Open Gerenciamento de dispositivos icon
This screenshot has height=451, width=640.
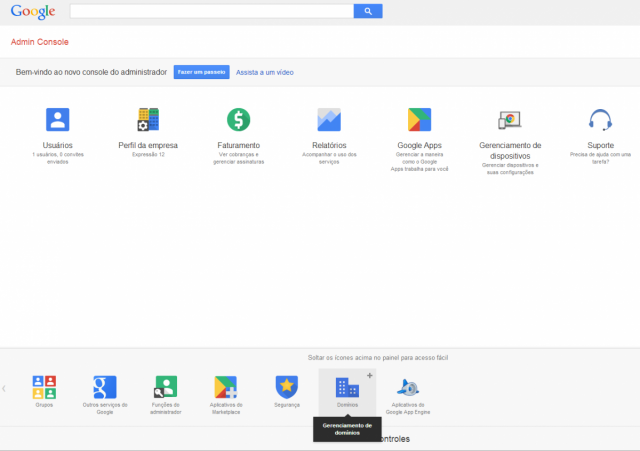[510, 120]
